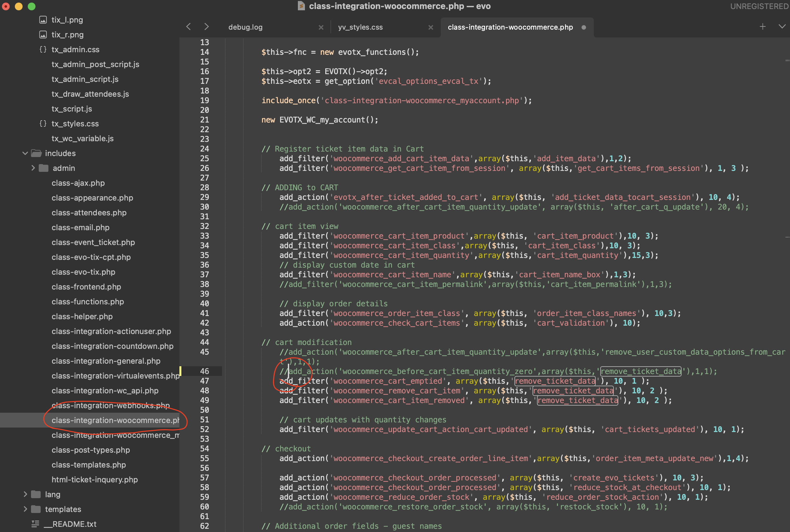
Task: Click the braces icon beside tx_admin.css
Action: coord(43,50)
